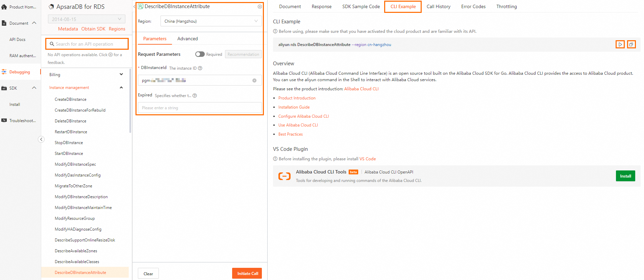Screen dimensions: 644x280
Task: Open API Docs in sidebar
Action: 18,40
